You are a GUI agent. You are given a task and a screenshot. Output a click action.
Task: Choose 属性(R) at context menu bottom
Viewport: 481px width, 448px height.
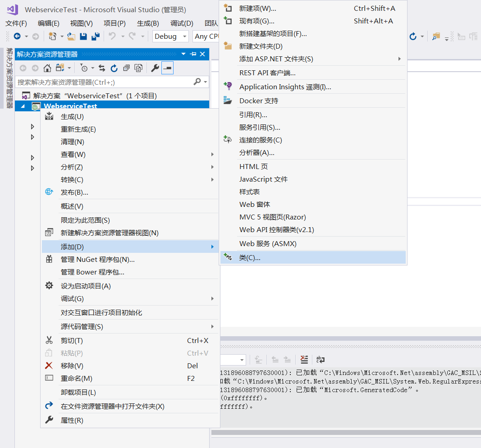[x=130, y=420]
